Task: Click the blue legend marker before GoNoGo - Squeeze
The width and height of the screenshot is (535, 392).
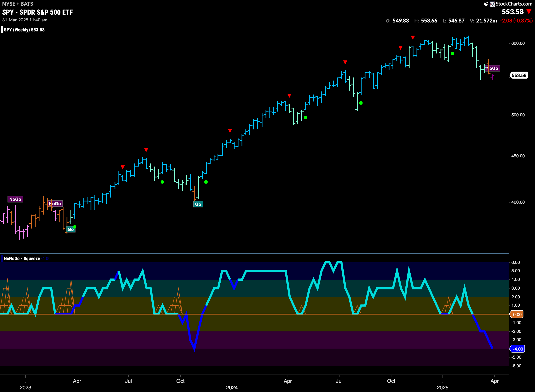Action: [2, 258]
